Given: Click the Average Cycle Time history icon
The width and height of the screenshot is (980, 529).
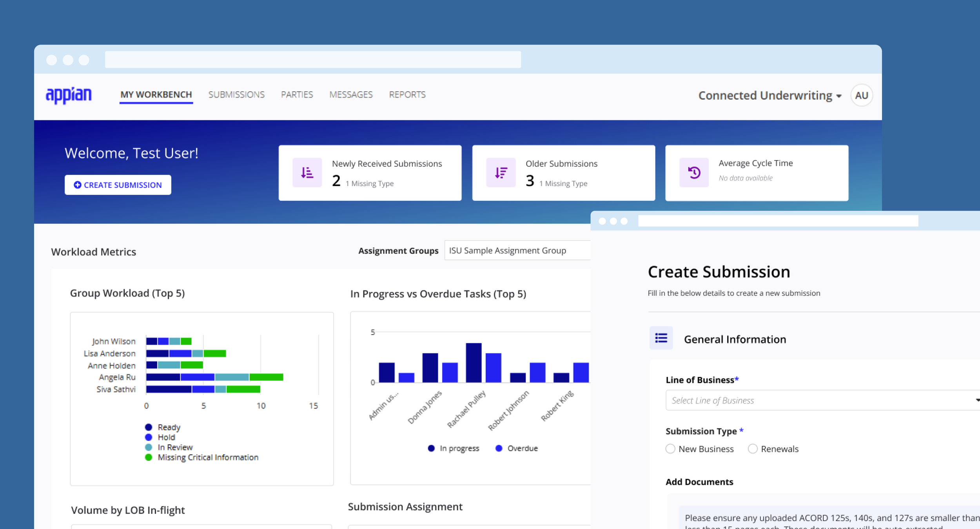Looking at the screenshot, I should pyautogui.click(x=694, y=172).
